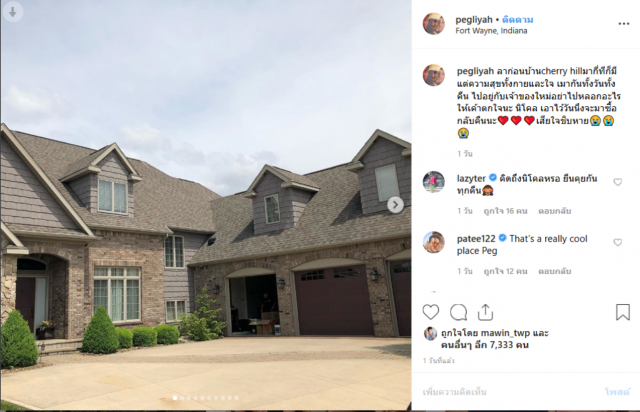Reply to patee122's comment (ตอบกลับ)
Viewport: 640px width, 412px height.
(554, 272)
